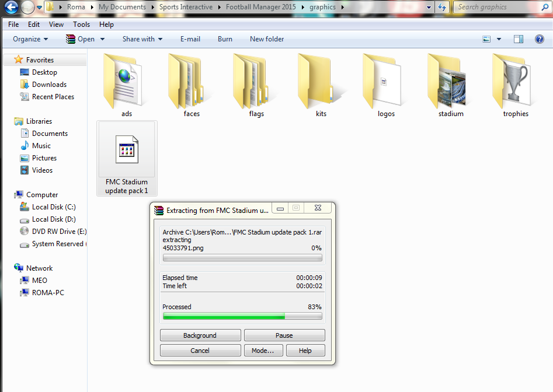This screenshot has height=392, width=553.
Task: Expand breadcrumb arrow after Sports Interactive
Action: click(219, 7)
